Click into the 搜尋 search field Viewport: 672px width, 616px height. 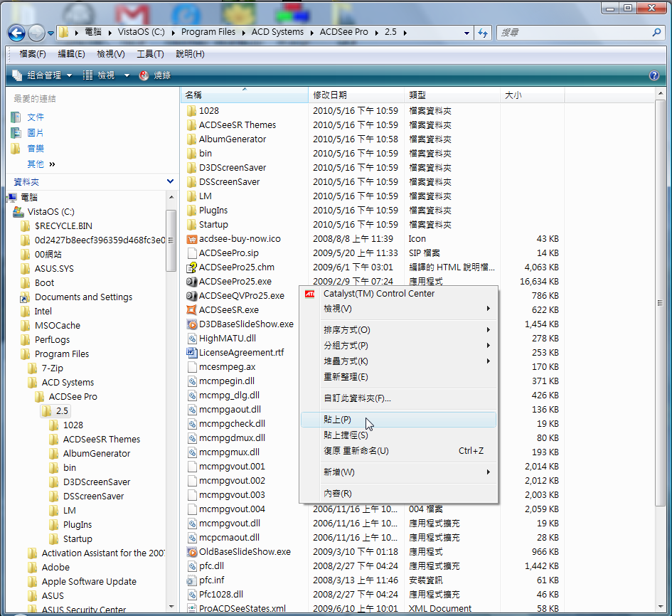pos(573,33)
